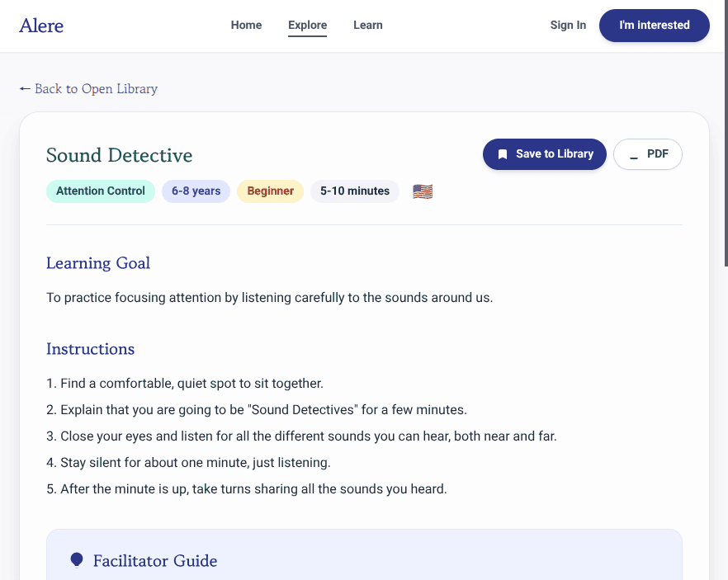728x580 pixels.
Task: Click the Learning Goal heading
Action: point(98,263)
